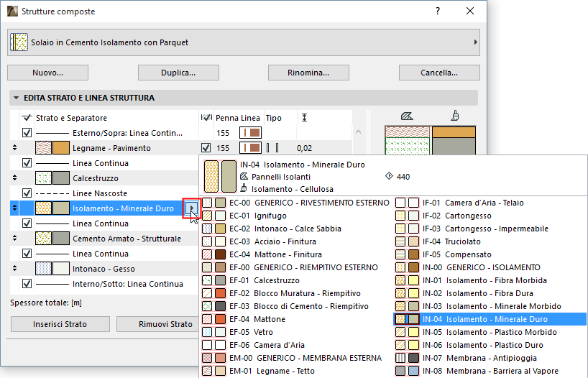Image resolution: width=588 pixels, height=378 pixels.
Task: Choose IN-04 Isolamento - Minerale Duro entry
Action: click(x=490, y=320)
